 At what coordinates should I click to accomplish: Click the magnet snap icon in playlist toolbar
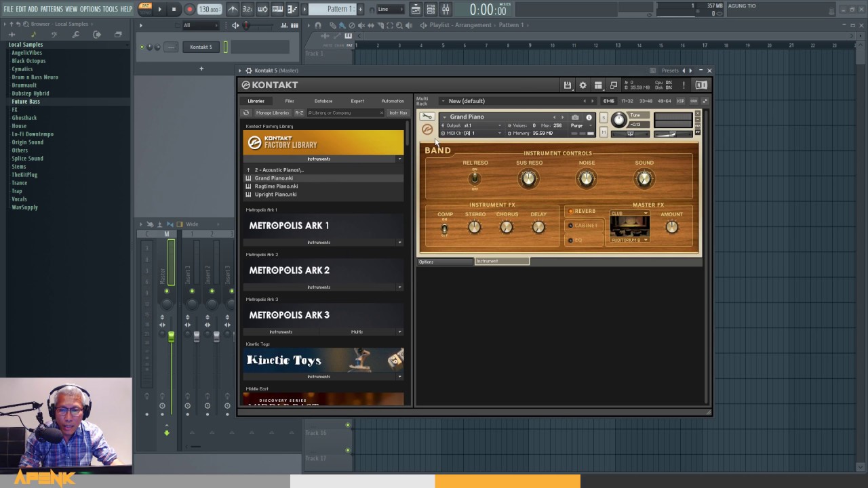317,25
